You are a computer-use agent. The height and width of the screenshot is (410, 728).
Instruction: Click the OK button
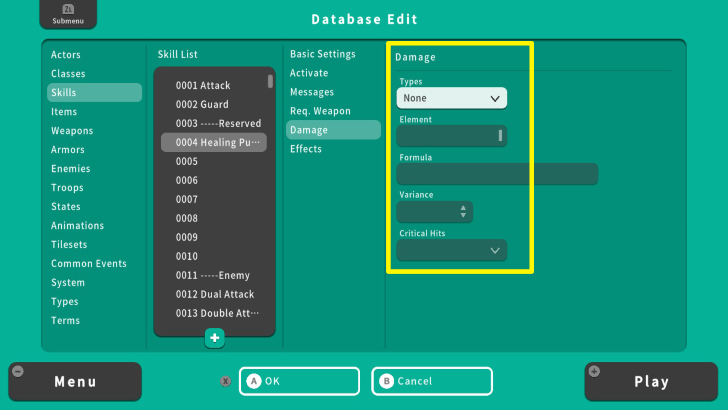(x=299, y=381)
